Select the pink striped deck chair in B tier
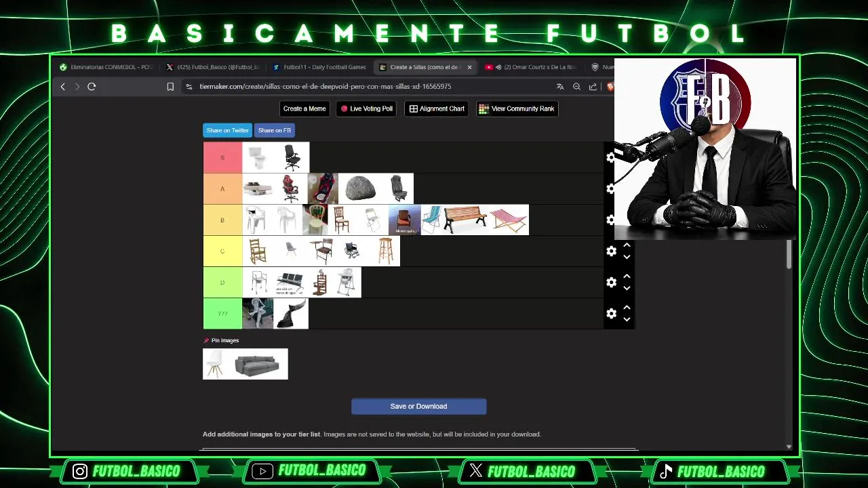Screen dimensions: 868x488 point(509,220)
